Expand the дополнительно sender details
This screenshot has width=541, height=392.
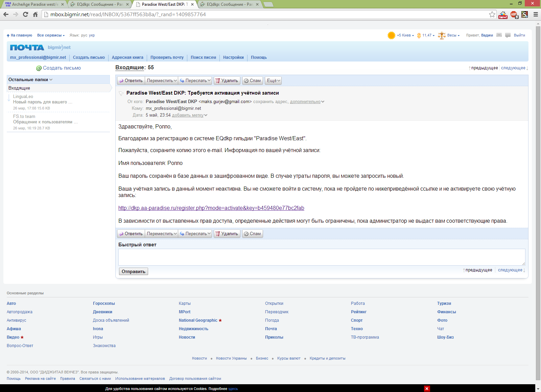tap(307, 102)
